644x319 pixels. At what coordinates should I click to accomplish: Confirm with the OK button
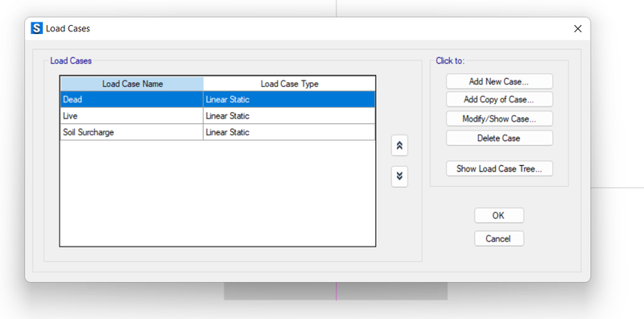click(x=499, y=215)
